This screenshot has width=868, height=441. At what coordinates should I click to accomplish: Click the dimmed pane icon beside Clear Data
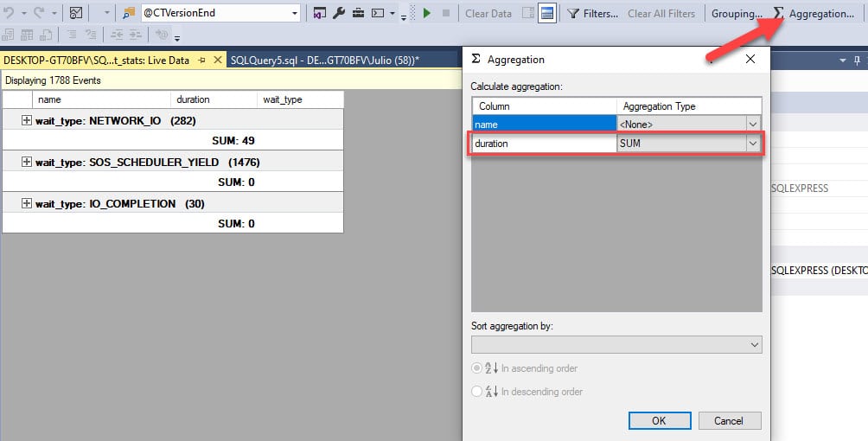[528, 13]
